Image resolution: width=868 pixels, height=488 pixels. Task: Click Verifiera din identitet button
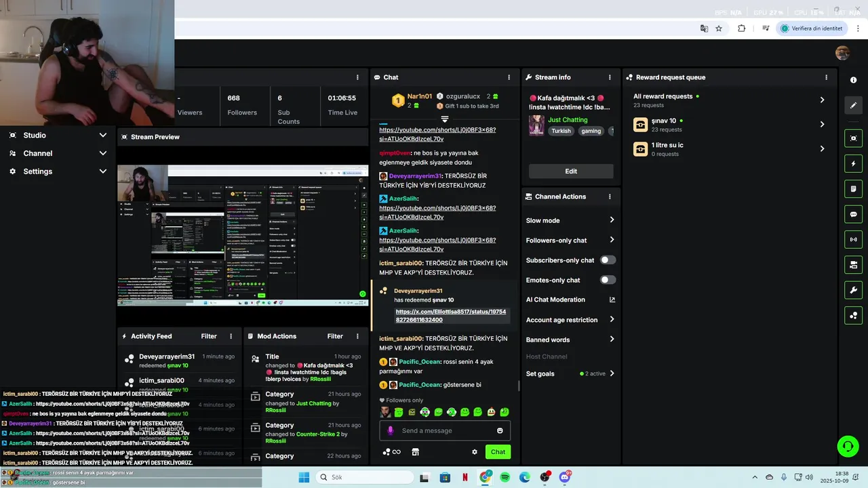tap(812, 28)
